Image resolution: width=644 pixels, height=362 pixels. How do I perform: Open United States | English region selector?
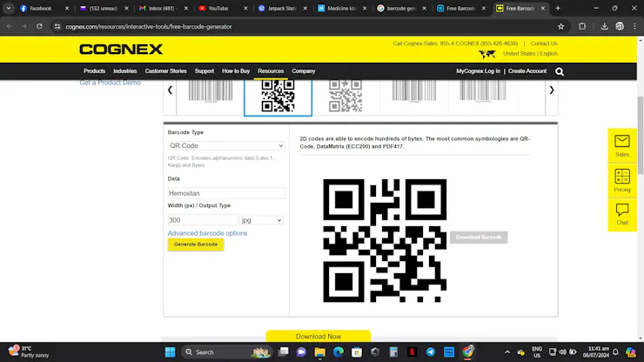530,54
